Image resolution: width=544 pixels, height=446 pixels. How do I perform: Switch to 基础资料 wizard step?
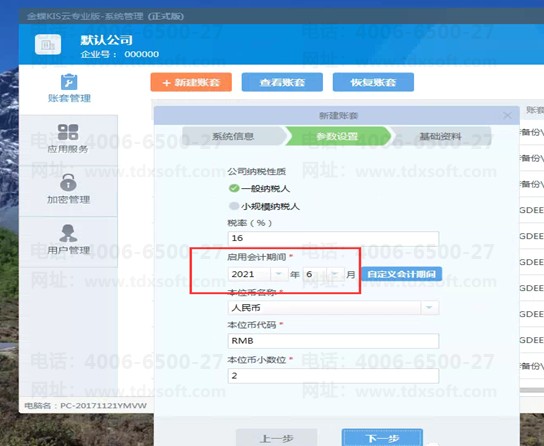tap(440, 136)
